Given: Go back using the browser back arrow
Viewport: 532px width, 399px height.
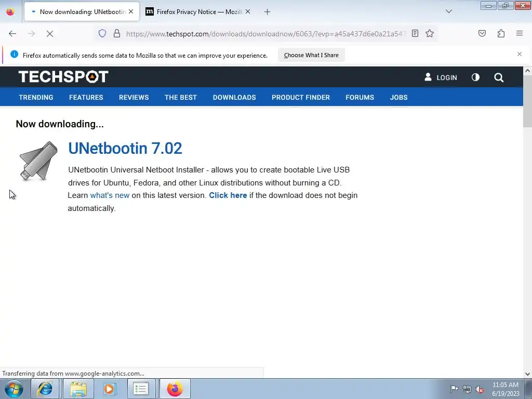Looking at the screenshot, I should pos(12,34).
